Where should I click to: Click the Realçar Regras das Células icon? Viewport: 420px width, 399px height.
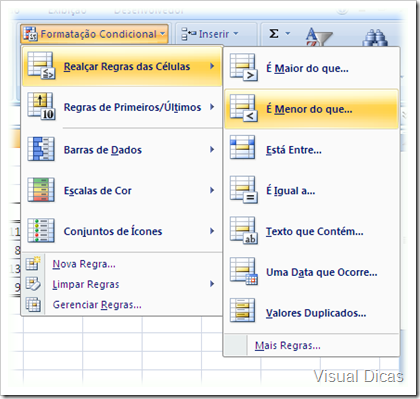pyautogui.click(x=41, y=66)
